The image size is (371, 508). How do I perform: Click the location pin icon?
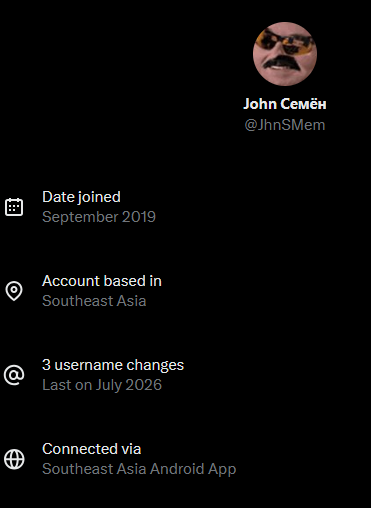[x=14, y=291]
